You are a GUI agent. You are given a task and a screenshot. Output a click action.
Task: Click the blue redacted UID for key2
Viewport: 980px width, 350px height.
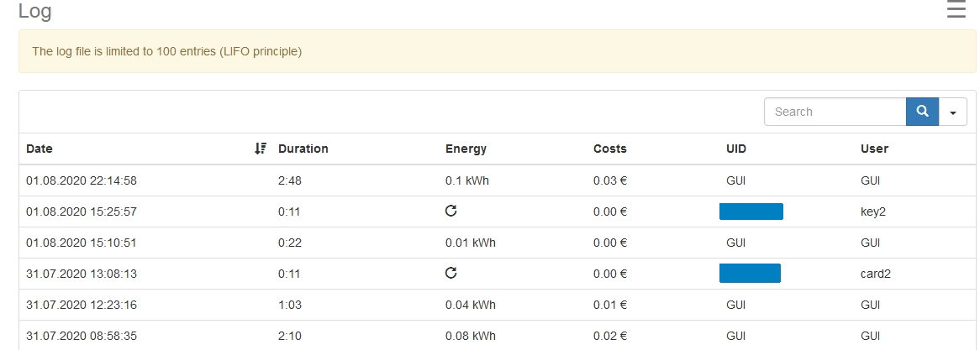751,212
